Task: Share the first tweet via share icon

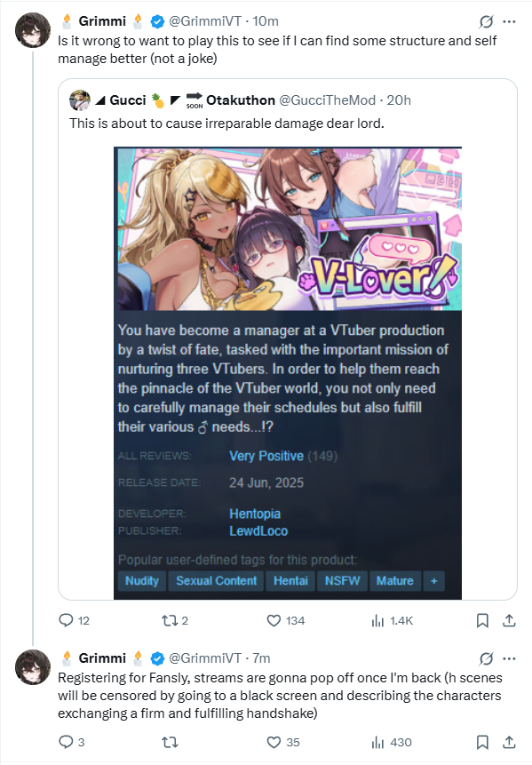Action: [509, 620]
